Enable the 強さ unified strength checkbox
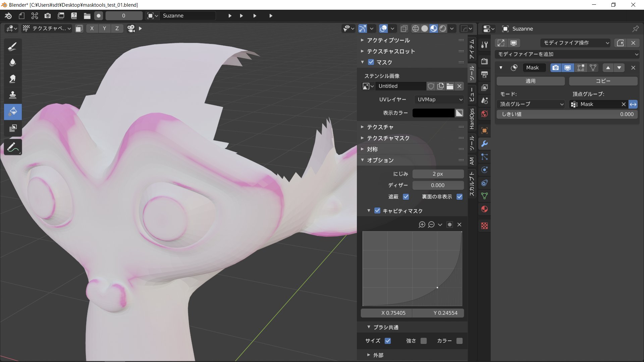The height and width of the screenshot is (362, 644). 424,341
